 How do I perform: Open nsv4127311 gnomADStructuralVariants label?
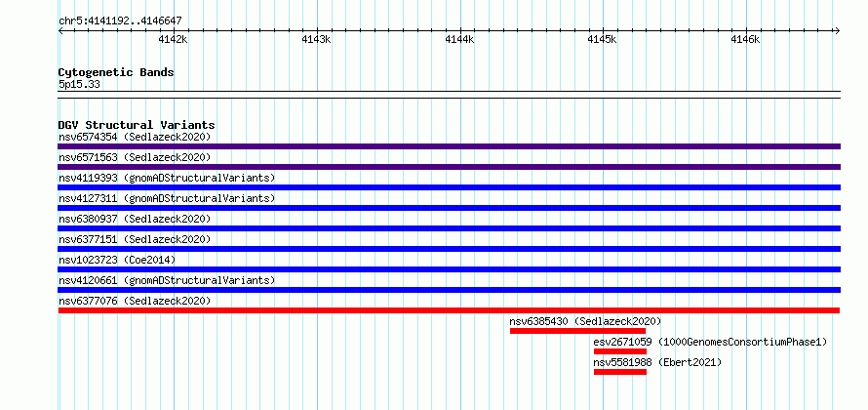tap(167, 198)
